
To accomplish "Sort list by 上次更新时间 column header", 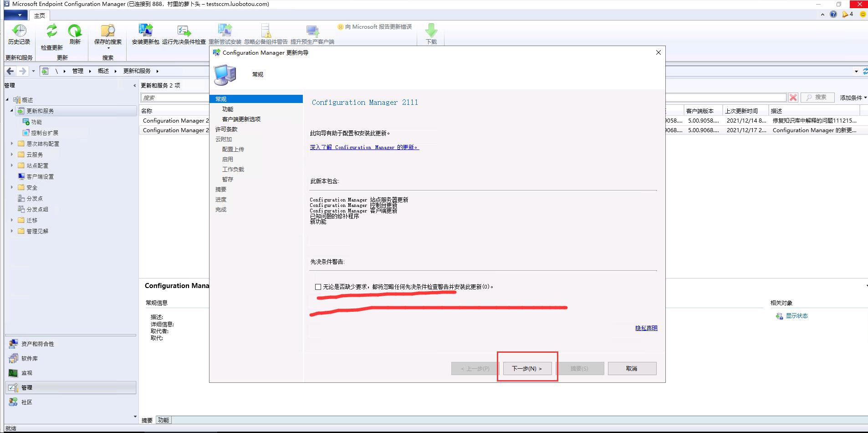I will [745, 111].
